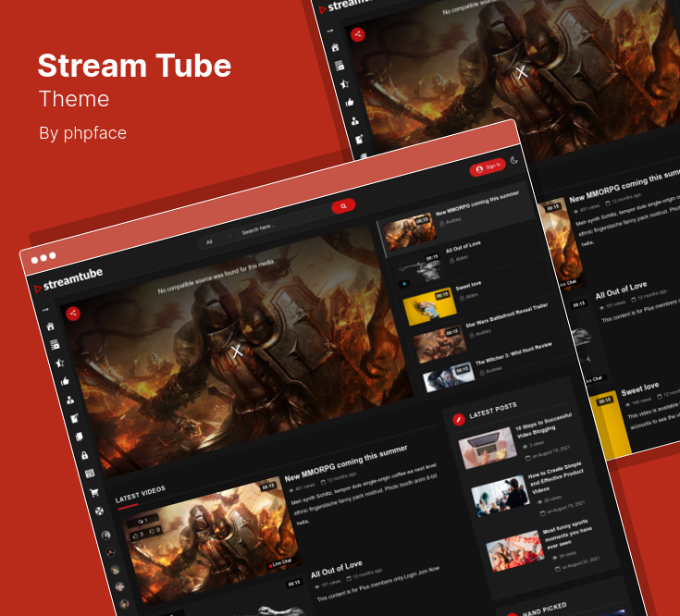Click the X error icon on front player
The image size is (680, 616).
[x=237, y=351]
